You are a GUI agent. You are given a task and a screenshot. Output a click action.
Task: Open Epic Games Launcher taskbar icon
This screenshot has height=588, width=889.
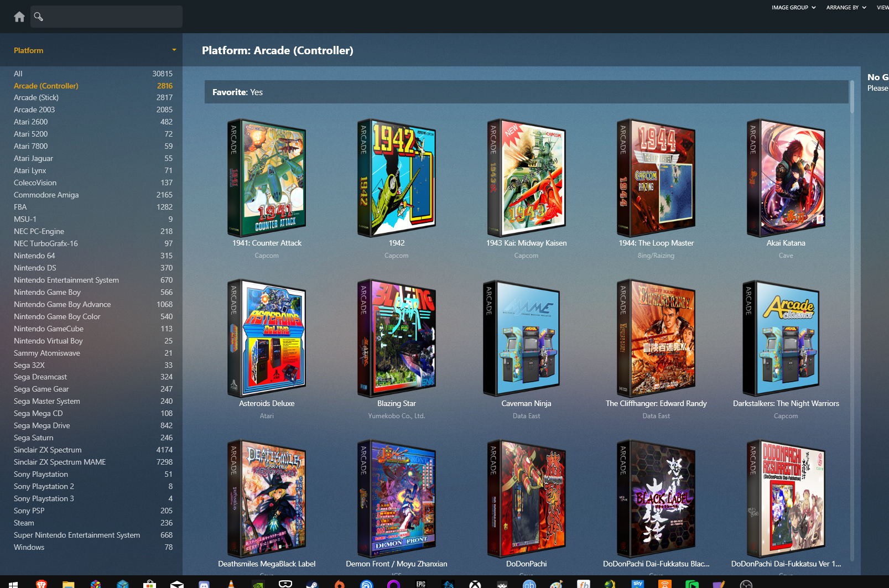pyautogui.click(x=421, y=584)
